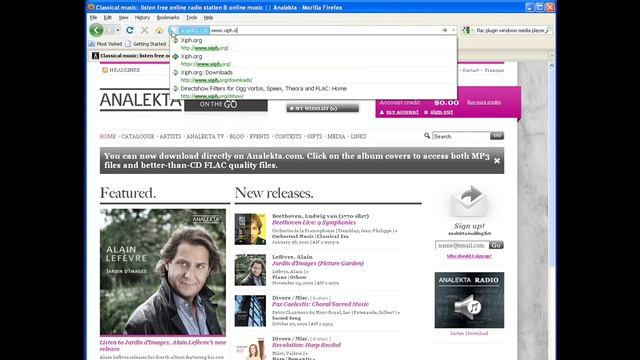Screen dimensions: 640x360
Task: Open the ARTISTS nav link
Action: (170, 136)
